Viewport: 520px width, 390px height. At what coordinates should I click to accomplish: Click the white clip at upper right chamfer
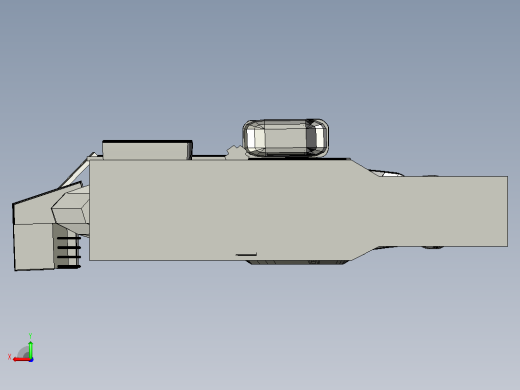[387, 173]
